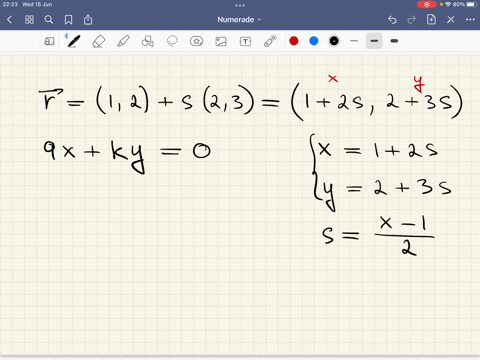
Task: Select the thickest stroke width
Action: coord(394,41)
